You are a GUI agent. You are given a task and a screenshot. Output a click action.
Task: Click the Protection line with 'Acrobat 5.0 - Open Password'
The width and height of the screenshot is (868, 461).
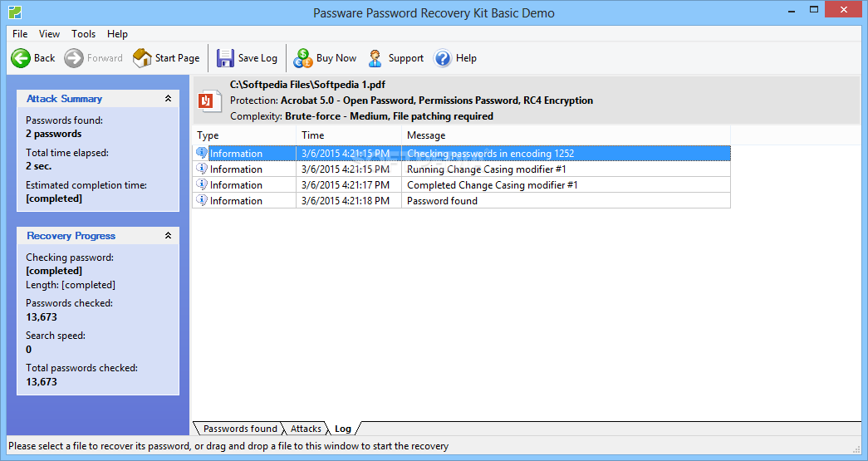(411, 101)
